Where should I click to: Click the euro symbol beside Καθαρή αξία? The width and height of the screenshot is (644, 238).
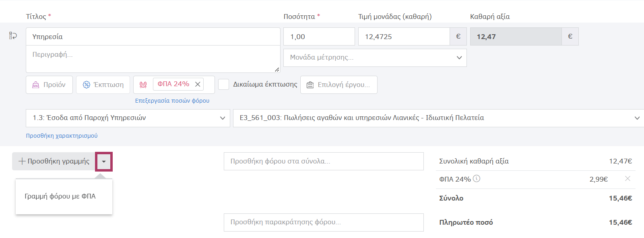pyautogui.click(x=570, y=36)
